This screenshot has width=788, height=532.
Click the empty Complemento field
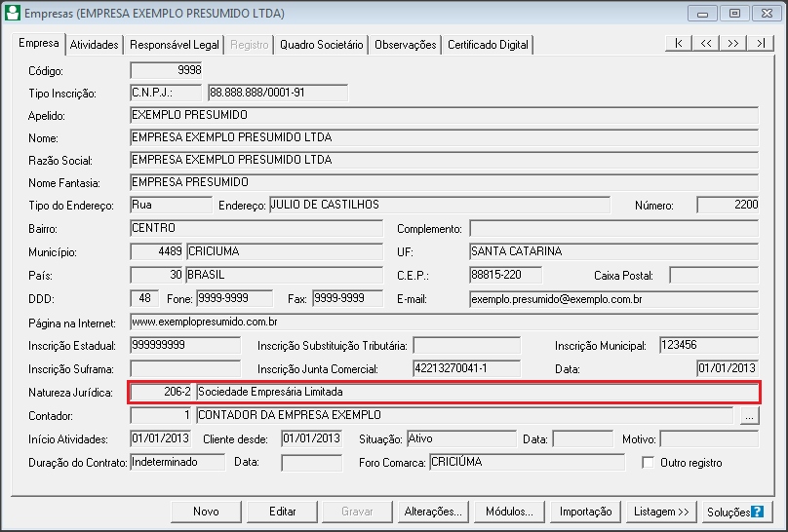click(613, 228)
